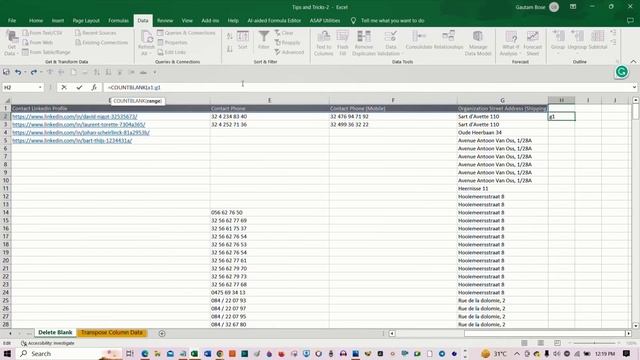640x360 pixels.
Task: Select Transpose Column Data sheet tab
Action: tap(111, 333)
